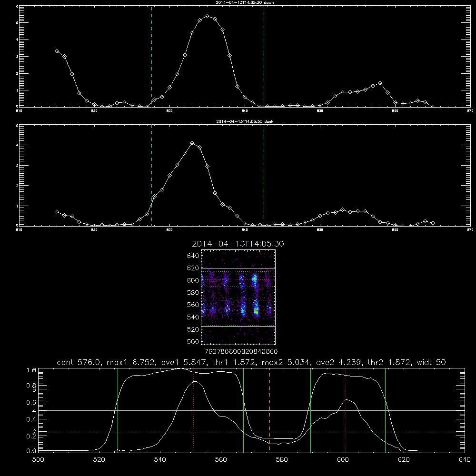Click the brightest blob in the spectrogram image

[x=256, y=311]
